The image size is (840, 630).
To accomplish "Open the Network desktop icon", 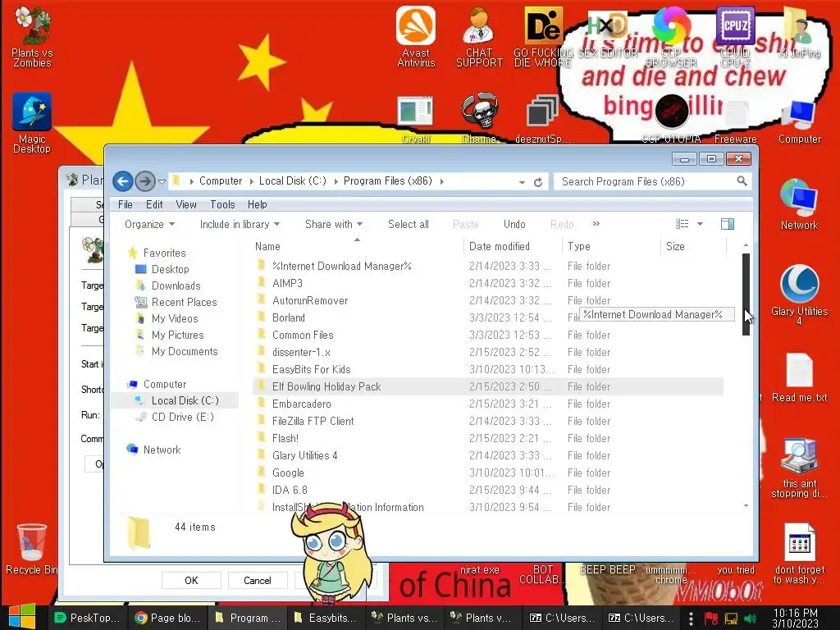I will click(x=799, y=204).
